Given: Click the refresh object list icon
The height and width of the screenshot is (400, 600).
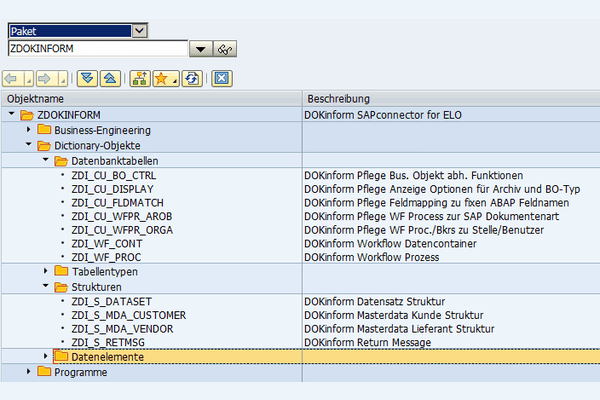Looking at the screenshot, I should coord(191,78).
